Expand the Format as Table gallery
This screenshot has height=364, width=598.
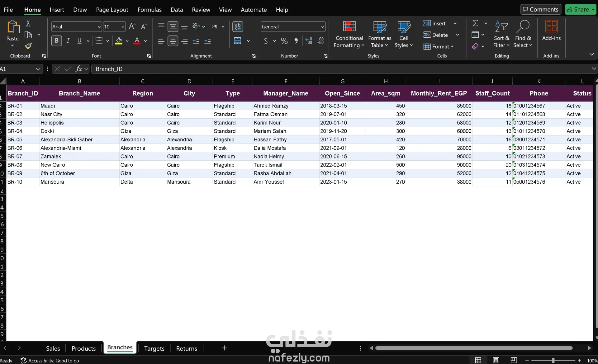click(380, 34)
